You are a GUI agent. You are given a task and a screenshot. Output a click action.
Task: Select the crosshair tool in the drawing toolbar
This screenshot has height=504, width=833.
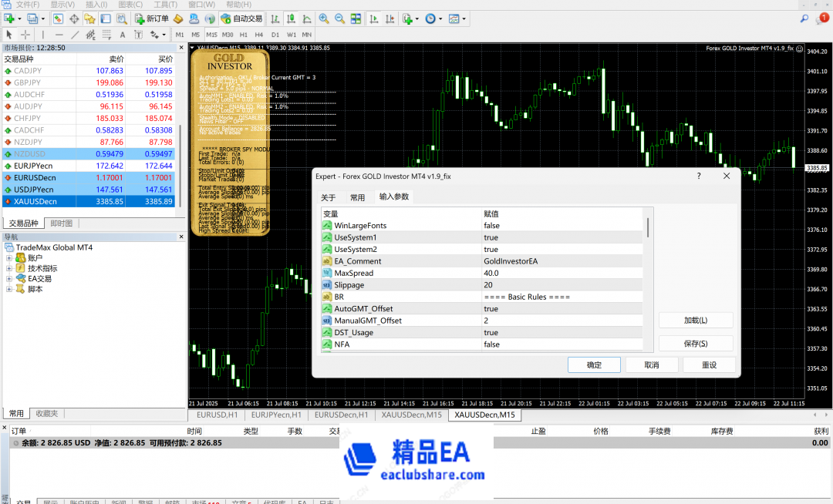click(x=25, y=35)
